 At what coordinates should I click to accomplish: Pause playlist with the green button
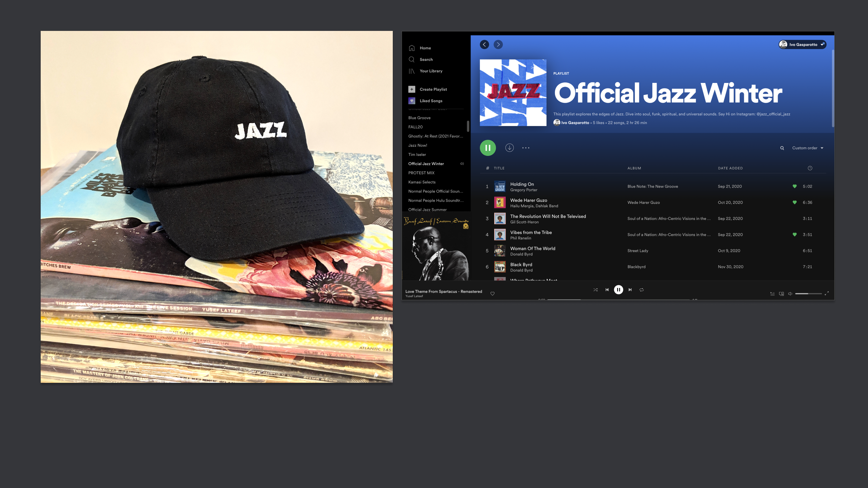pyautogui.click(x=488, y=148)
